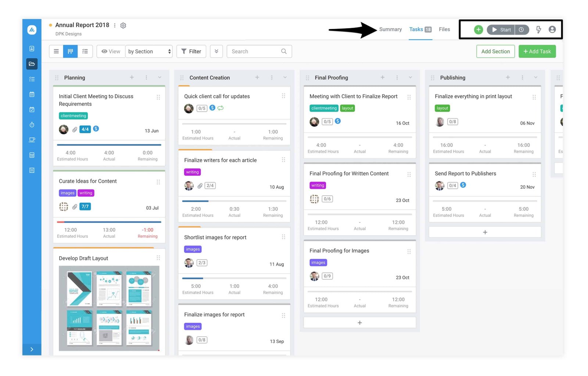Open project settings gear icon
This screenshot has height=376, width=588.
click(x=123, y=26)
